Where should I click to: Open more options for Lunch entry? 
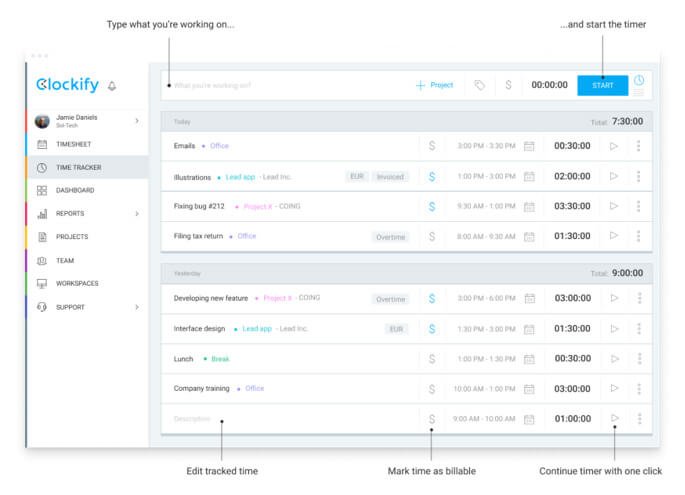(639, 359)
